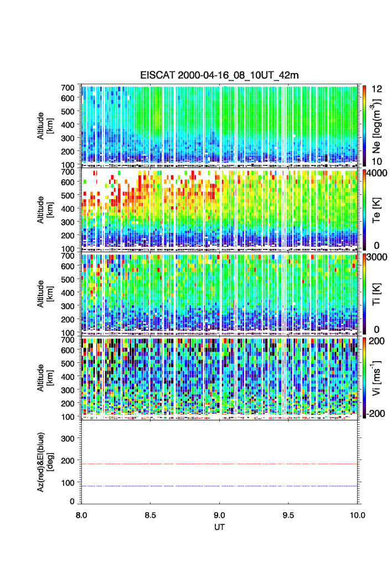Click the 10.0 tick label on time axis
392x588 pixels.
[357, 514]
